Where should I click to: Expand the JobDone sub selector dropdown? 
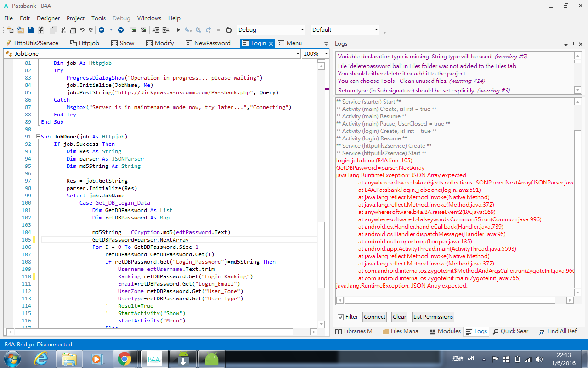click(297, 54)
